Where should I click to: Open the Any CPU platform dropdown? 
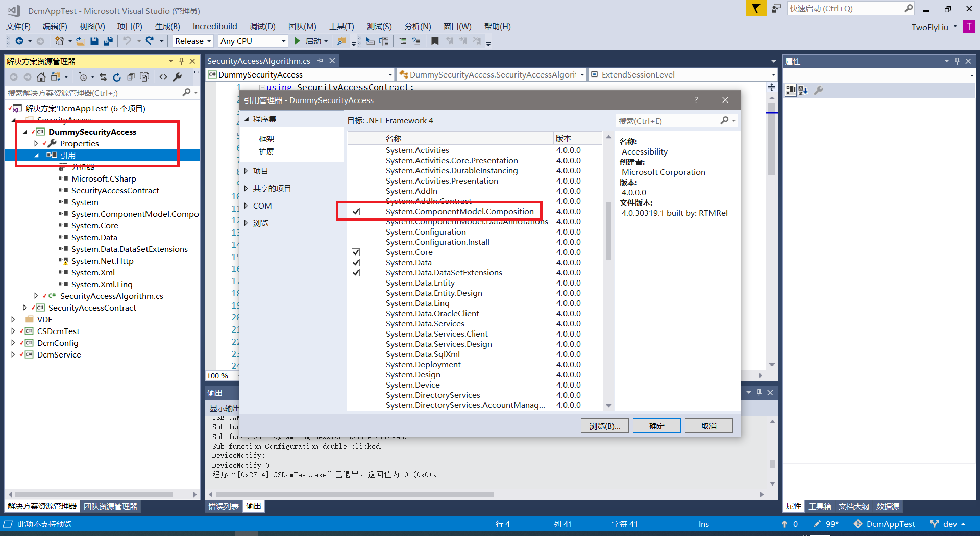tap(252, 41)
